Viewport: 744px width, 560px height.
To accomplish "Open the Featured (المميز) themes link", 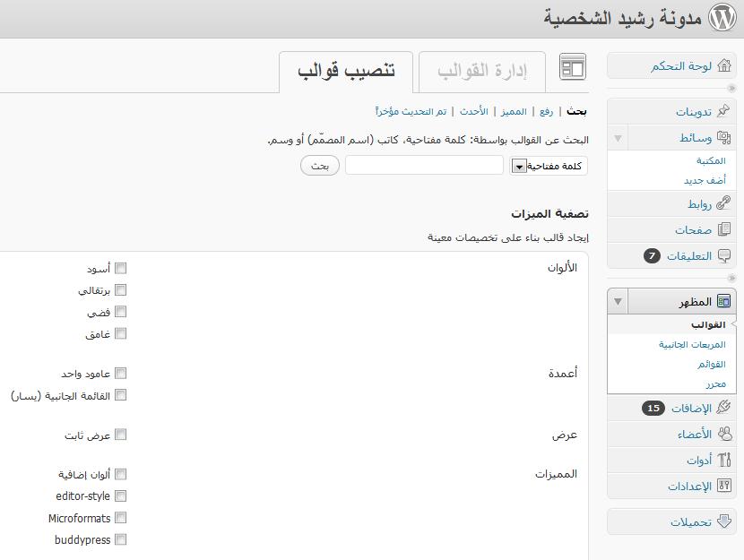I will pos(514,111).
